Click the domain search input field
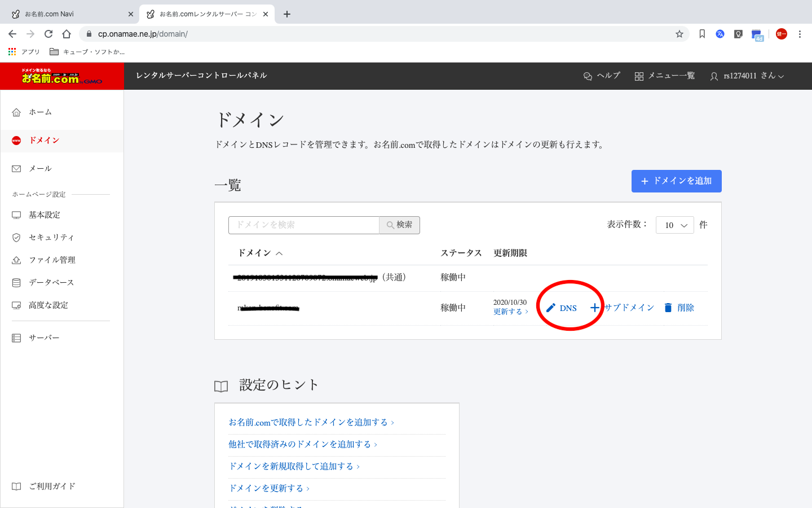 (x=304, y=225)
